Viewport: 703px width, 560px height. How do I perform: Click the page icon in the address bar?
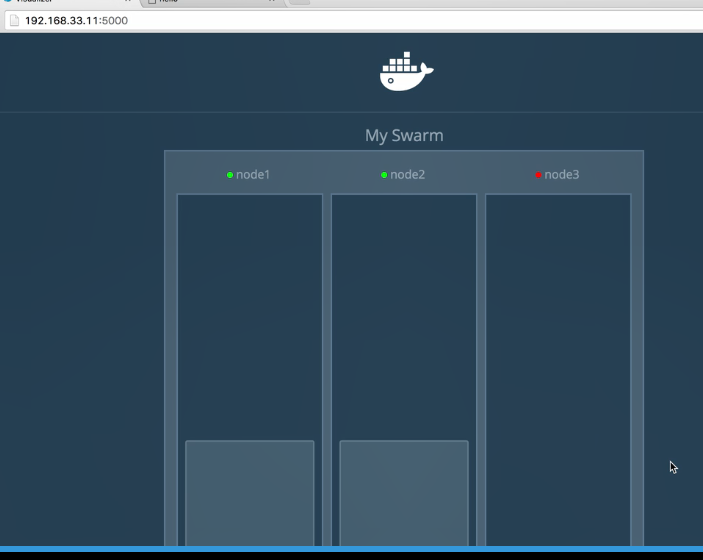pos(14,21)
